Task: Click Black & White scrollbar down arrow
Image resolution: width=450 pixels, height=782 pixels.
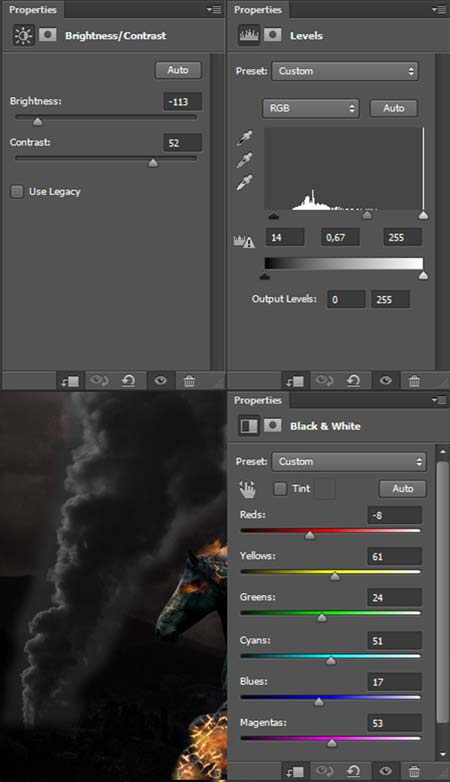Action: [443, 755]
